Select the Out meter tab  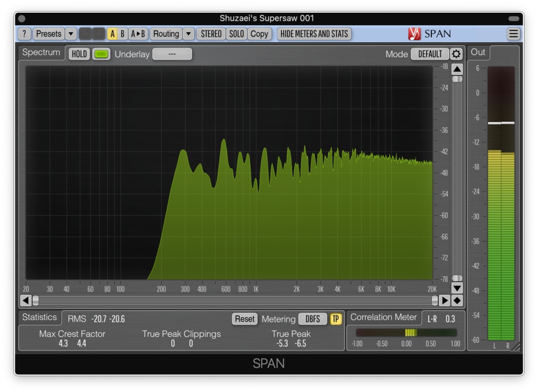478,52
